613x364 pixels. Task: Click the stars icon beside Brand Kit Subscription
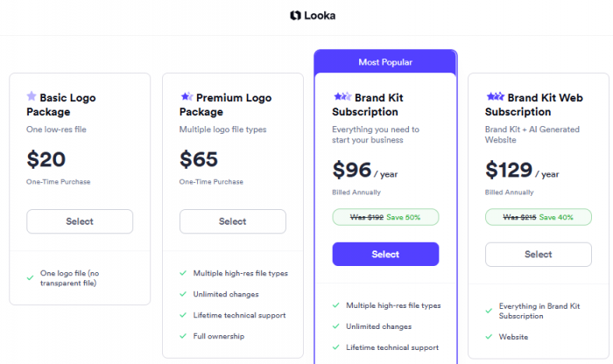pos(342,96)
